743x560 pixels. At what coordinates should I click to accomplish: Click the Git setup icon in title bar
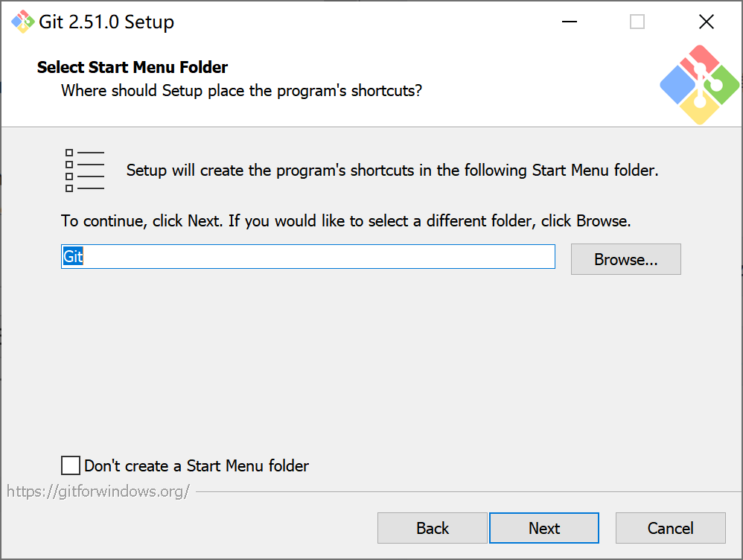pos(22,22)
